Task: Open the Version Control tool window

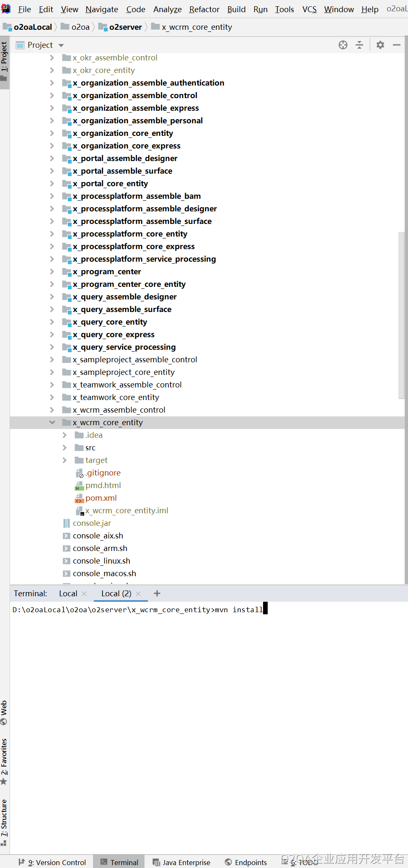Action: (53, 862)
